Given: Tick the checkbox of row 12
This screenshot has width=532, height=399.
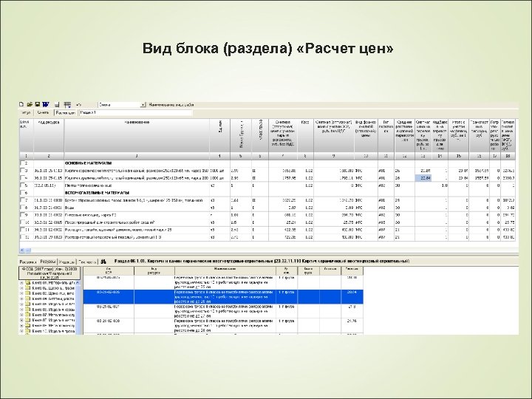Looking at the screenshot, I should pyautogui.click(x=23, y=237).
